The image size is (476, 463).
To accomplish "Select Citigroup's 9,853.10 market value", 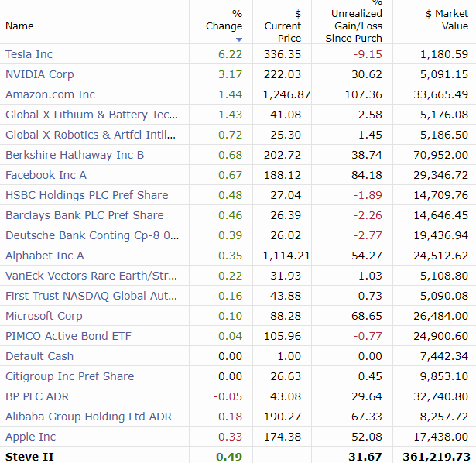I will point(444,376).
